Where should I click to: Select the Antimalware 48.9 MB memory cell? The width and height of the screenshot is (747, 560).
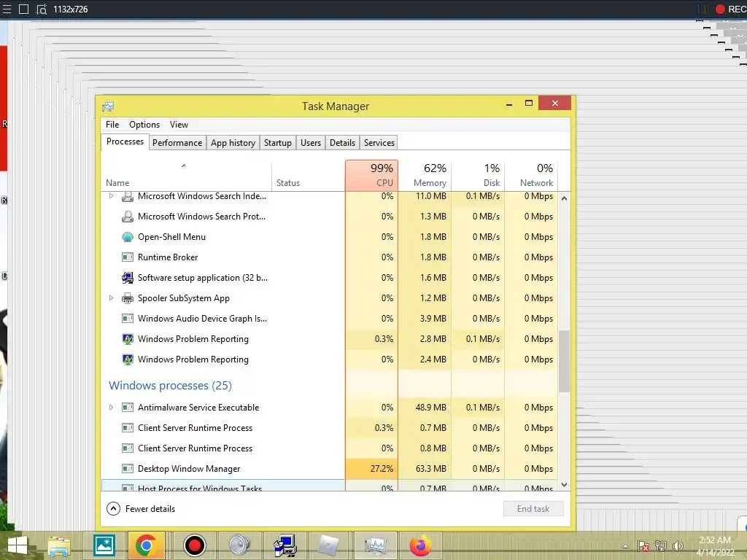(425, 408)
